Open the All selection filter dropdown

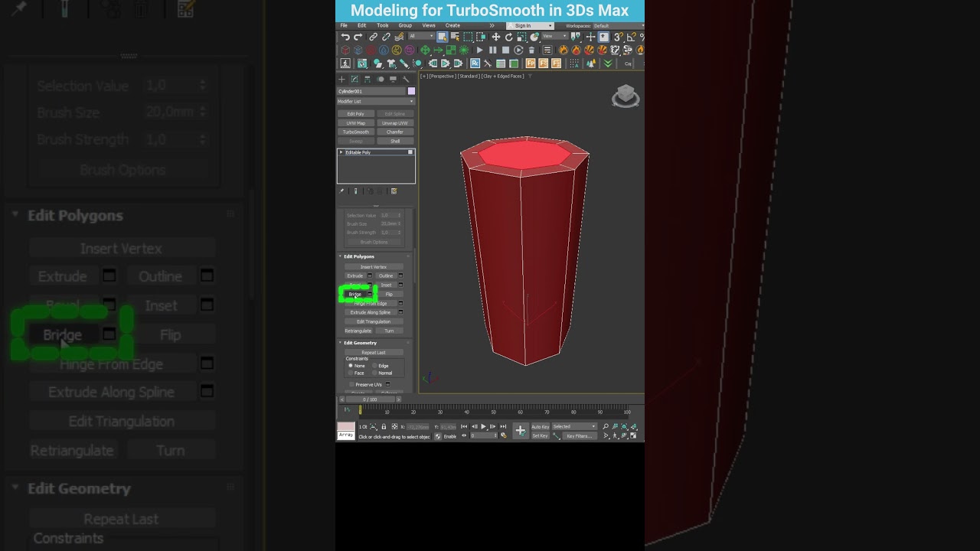click(421, 36)
